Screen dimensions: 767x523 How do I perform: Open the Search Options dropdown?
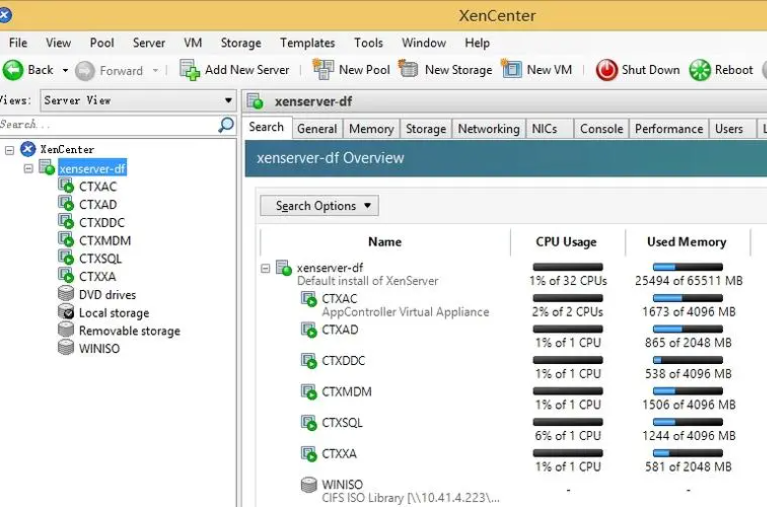319,206
